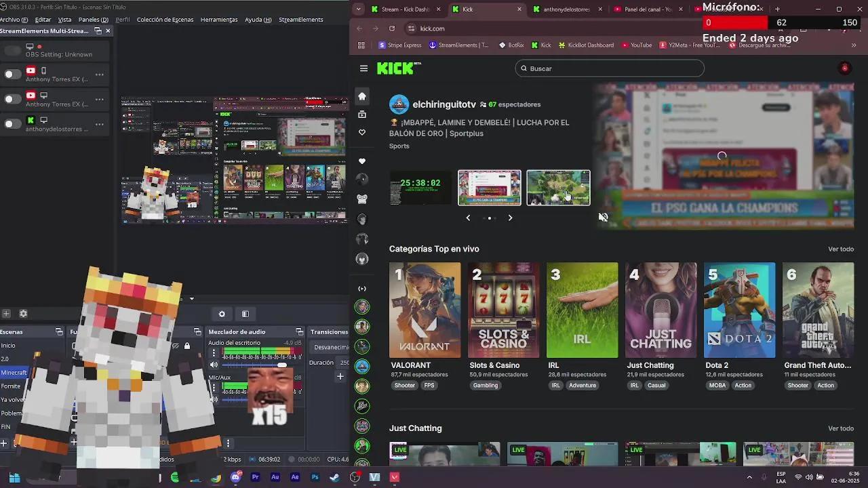Open browser apps grid in bookmarks bar

[361, 45]
